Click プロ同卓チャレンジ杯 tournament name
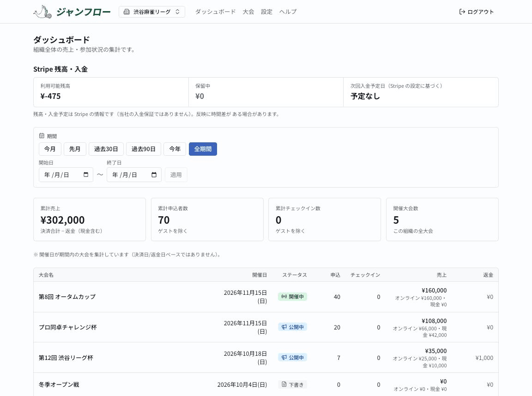Viewport: 532px width, 396px height. pos(68,328)
